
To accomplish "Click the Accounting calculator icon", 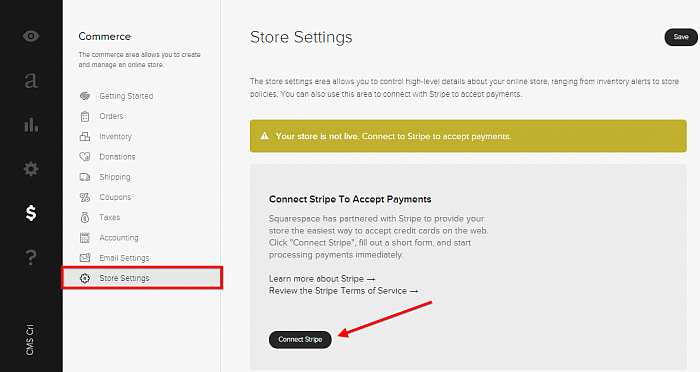I will (85, 238).
